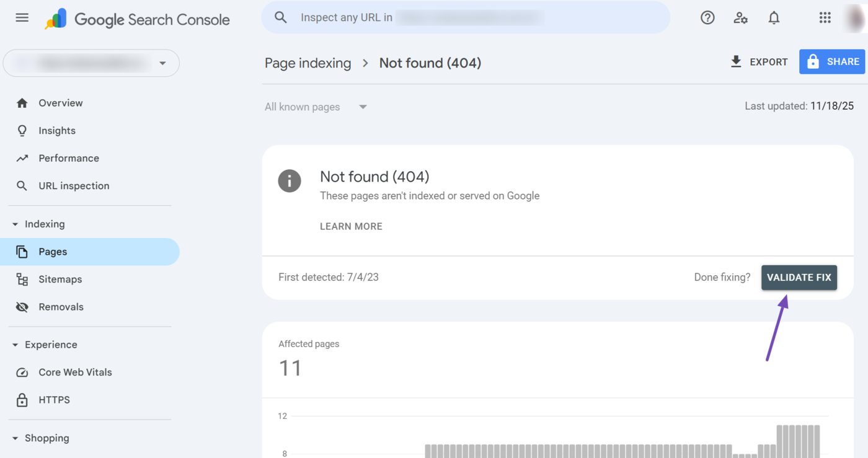Open the LEARN MORE link
Image resolution: width=868 pixels, height=458 pixels.
click(351, 226)
